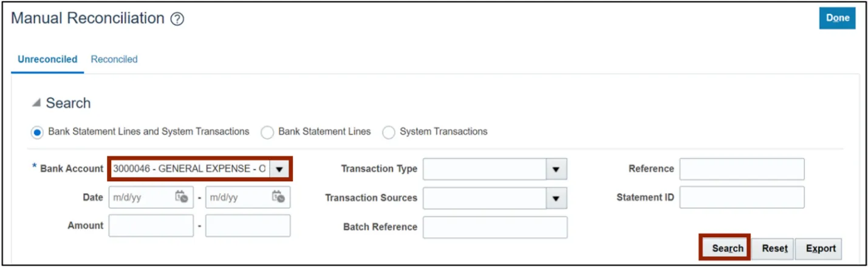
Task: Open the end date calendar picker
Action: (278, 197)
